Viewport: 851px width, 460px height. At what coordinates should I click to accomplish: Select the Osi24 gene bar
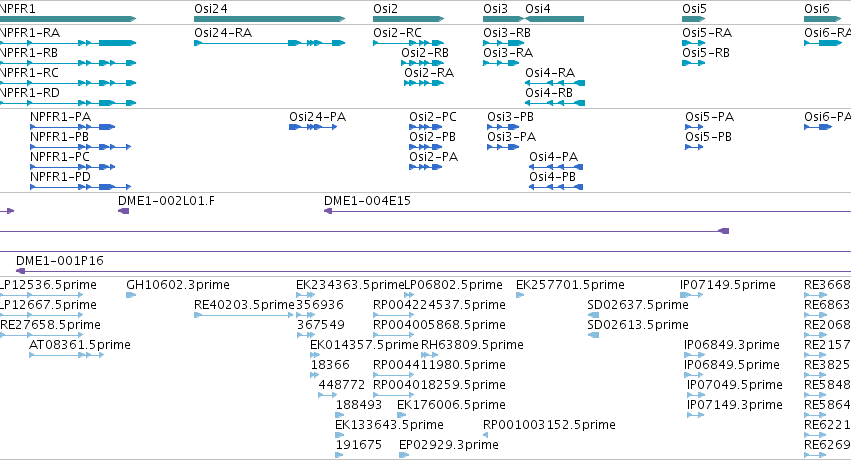click(269, 19)
